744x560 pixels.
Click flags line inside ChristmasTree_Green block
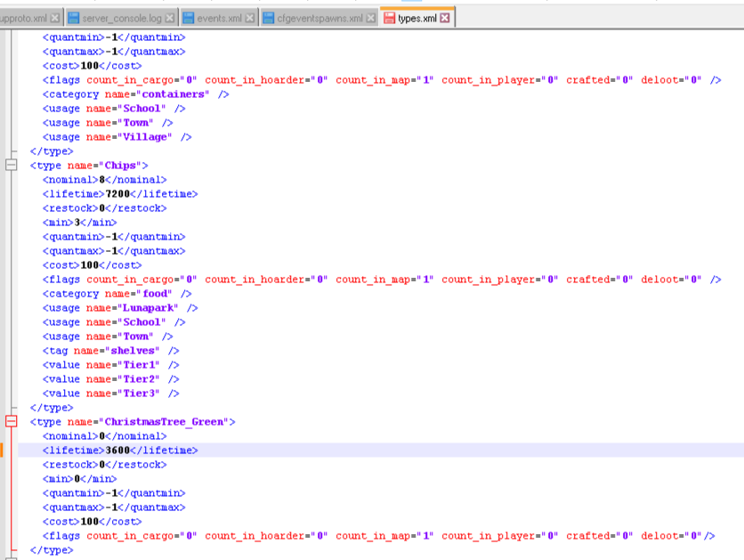pyautogui.click(x=378, y=536)
